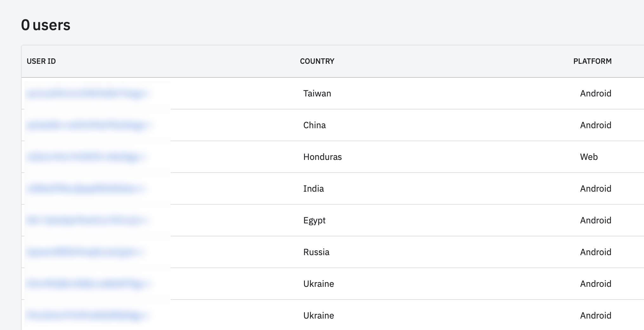The width and height of the screenshot is (644, 330).
Task: Open the user ID link in China row
Action: [87, 125]
